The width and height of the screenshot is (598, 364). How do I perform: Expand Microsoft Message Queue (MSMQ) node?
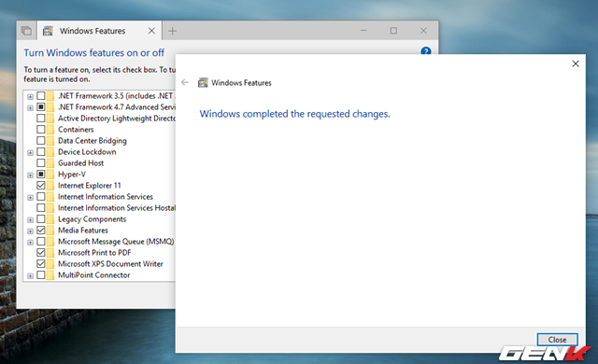[x=30, y=243]
